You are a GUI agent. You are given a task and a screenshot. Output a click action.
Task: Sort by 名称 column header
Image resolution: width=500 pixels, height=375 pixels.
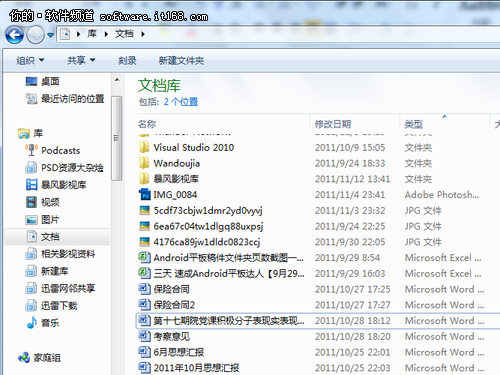[x=147, y=124]
